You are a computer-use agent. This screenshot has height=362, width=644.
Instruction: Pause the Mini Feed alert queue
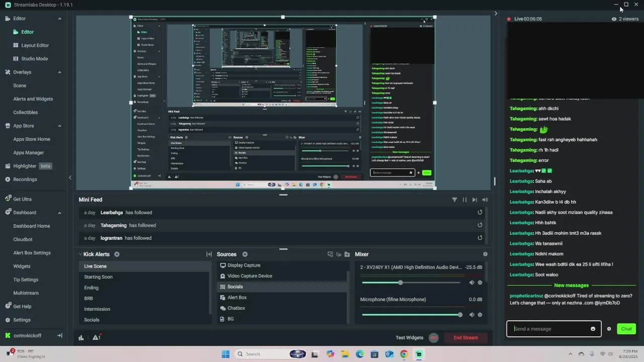pos(464,200)
